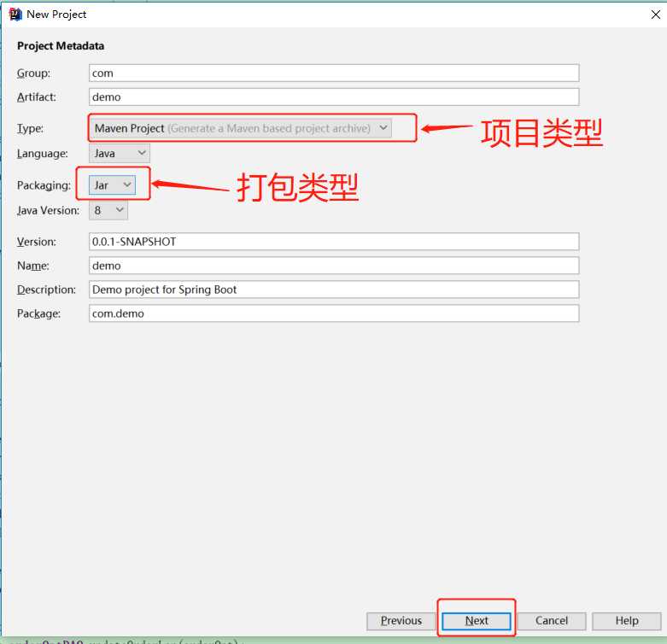
Task: Open Help for this dialog
Action: click(x=626, y=621)
